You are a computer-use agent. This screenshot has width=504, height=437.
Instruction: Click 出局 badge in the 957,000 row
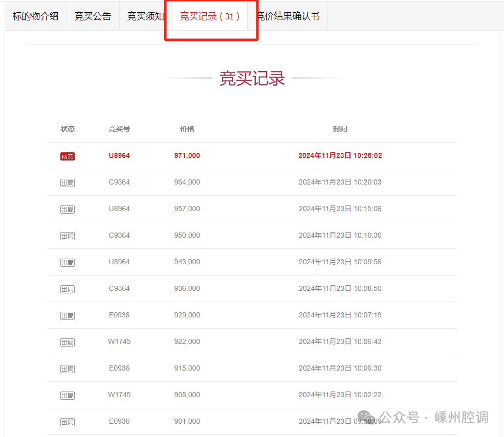click(x=68, y=210)
